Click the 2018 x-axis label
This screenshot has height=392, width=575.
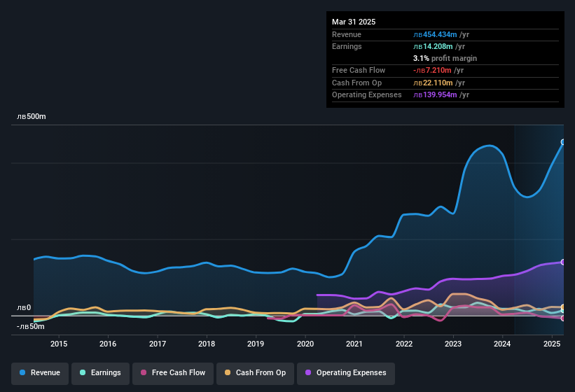click(x=207, y=344)
